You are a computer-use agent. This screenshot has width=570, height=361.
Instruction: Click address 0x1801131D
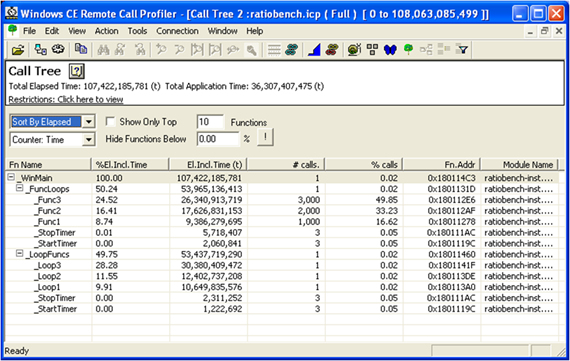[x=451, y=189]
